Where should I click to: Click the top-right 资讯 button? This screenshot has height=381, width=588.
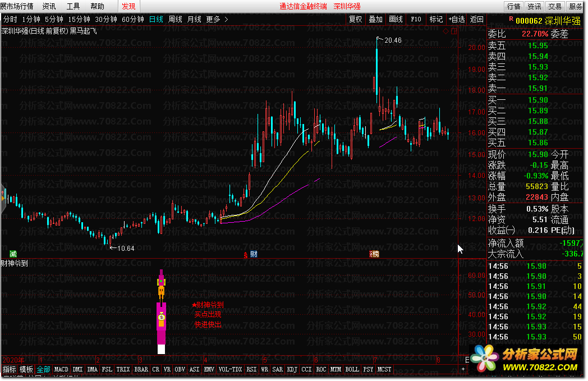point(534,6)
